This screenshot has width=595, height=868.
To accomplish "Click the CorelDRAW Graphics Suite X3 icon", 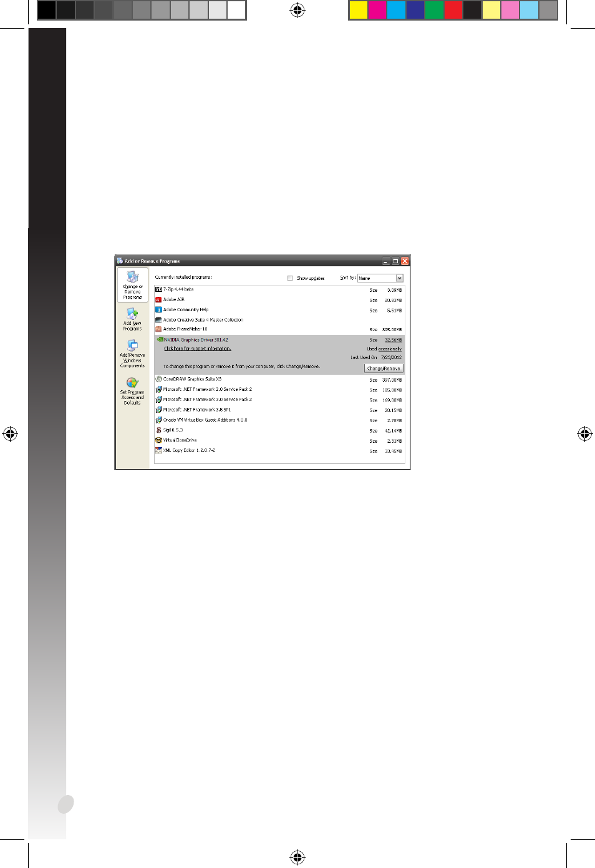I will (158, 379).
